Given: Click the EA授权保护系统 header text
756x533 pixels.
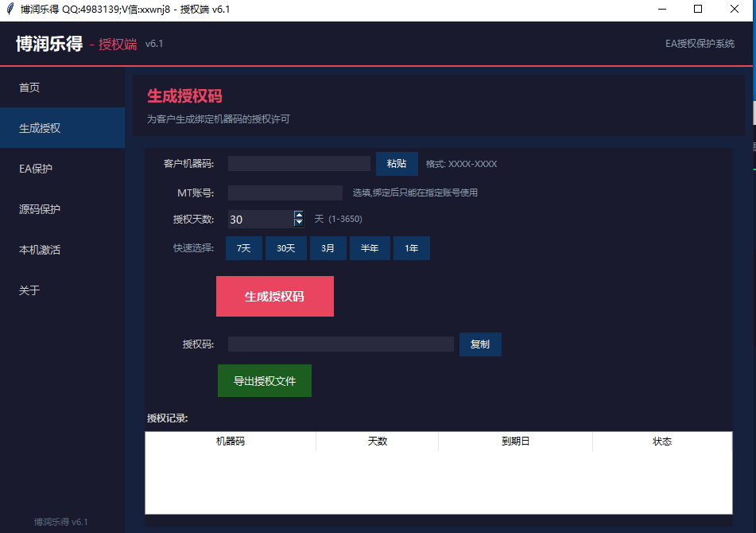Looking at the screenshot, I should click(x=700, y=44).
